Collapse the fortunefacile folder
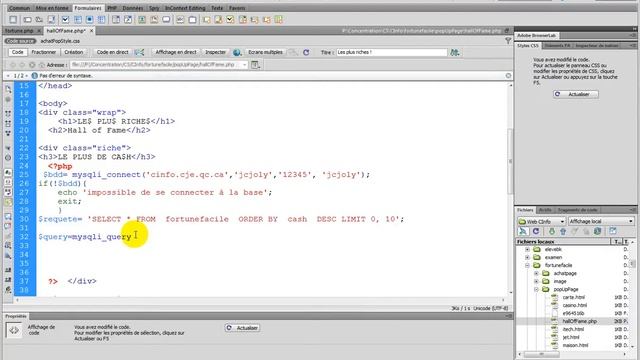The height and width of the screenshot is (360, 640). [527, 265]
